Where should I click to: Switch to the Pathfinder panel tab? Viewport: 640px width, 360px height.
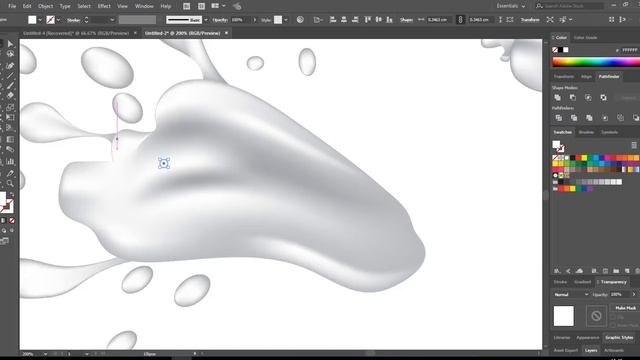(609, 77)
